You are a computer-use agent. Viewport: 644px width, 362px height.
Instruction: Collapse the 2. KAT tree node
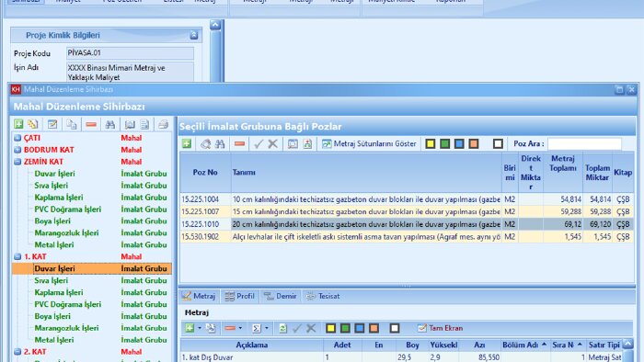click(17, 352)
